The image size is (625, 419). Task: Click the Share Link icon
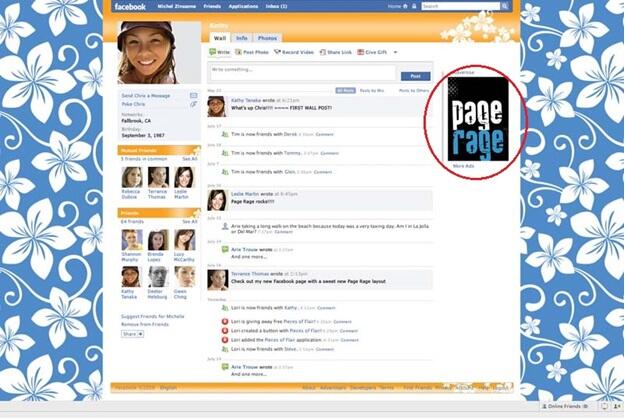329,52
